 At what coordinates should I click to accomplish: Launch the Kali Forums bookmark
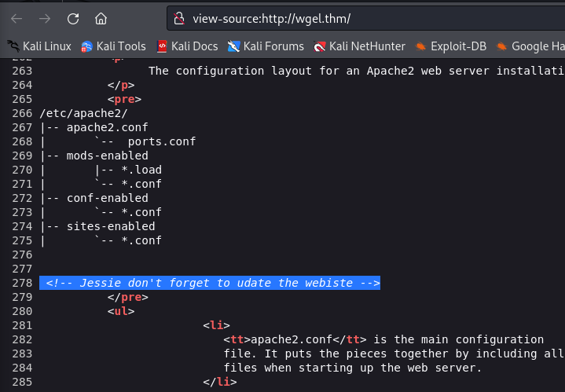coord(266,46)
